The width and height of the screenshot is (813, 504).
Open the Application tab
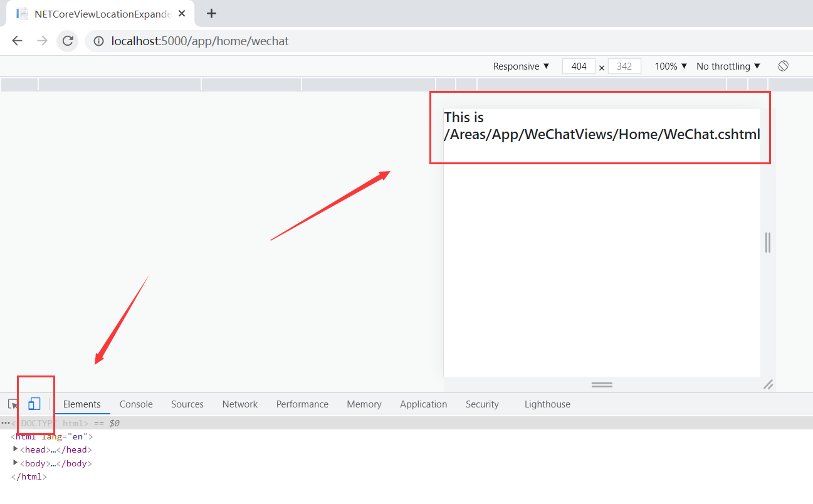pyautogui.click(x=424, y=404)
